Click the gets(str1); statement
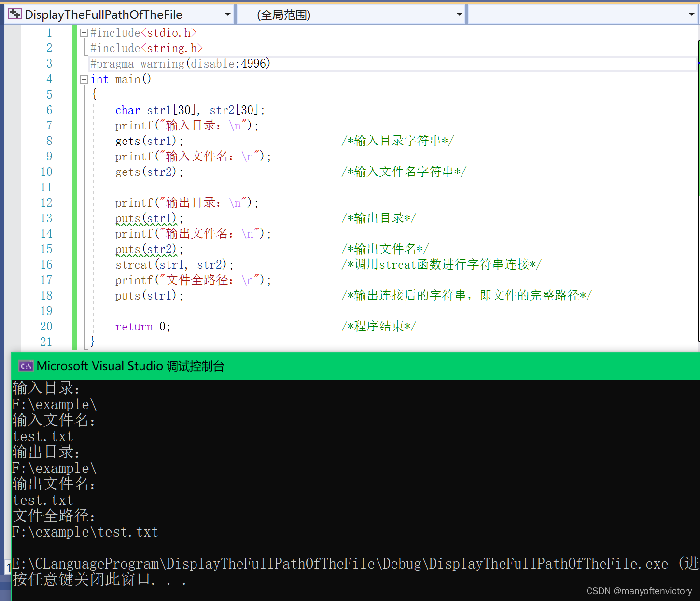The width and height of the screenshot is (700, 601). click(x=149, y=141)
